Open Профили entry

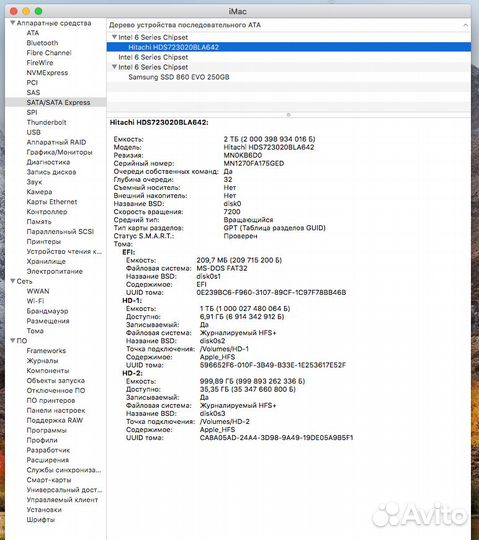42,440
